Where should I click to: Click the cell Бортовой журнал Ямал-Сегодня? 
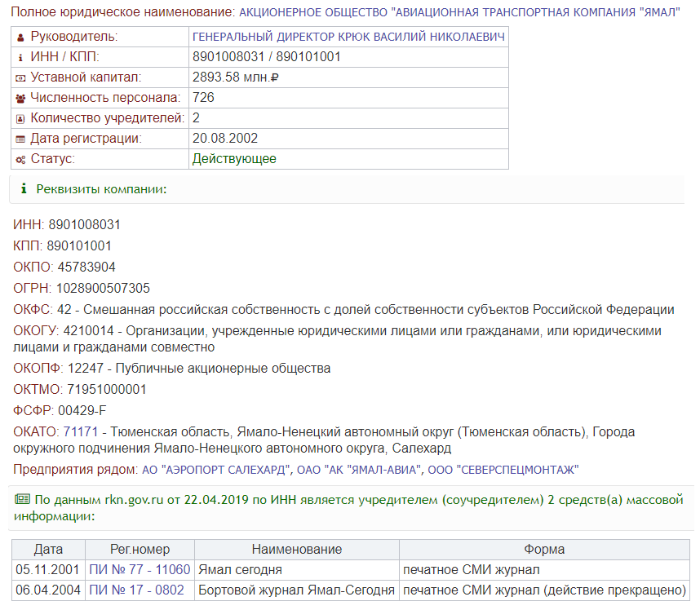[x=297, y=590]
